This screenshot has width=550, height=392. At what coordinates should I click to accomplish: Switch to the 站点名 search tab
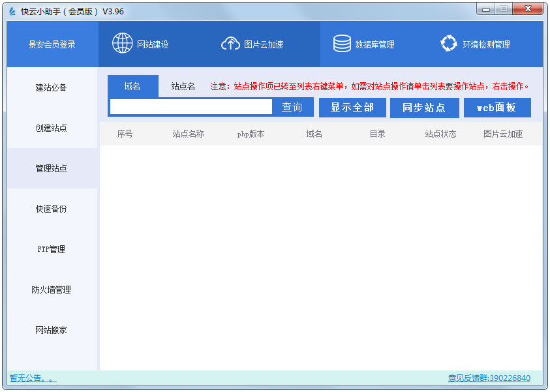click(183, 86)
